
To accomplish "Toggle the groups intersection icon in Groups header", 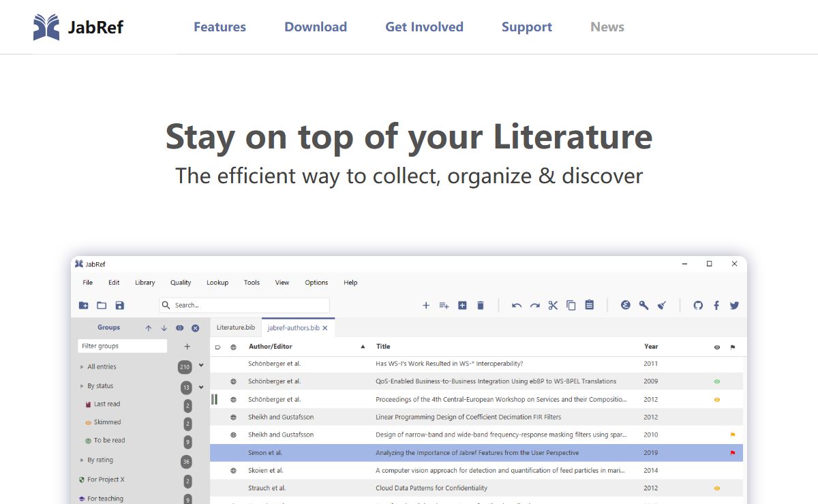I will tap(179, 328).
